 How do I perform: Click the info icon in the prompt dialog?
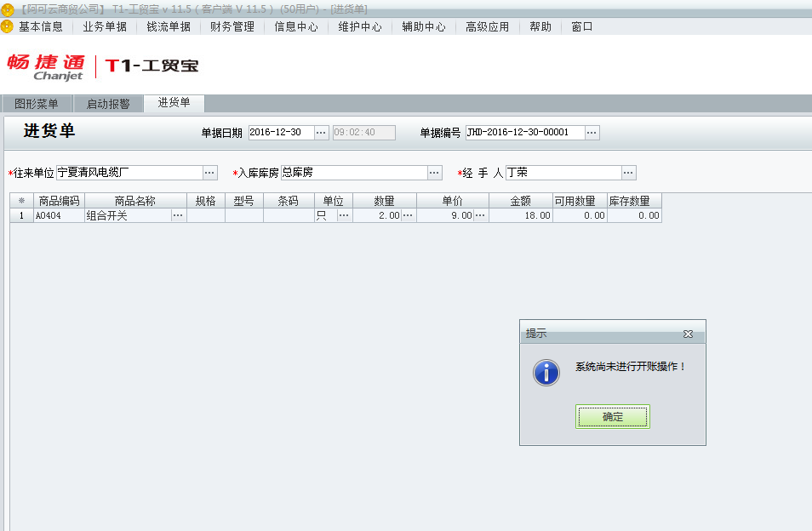click(546, 373)
